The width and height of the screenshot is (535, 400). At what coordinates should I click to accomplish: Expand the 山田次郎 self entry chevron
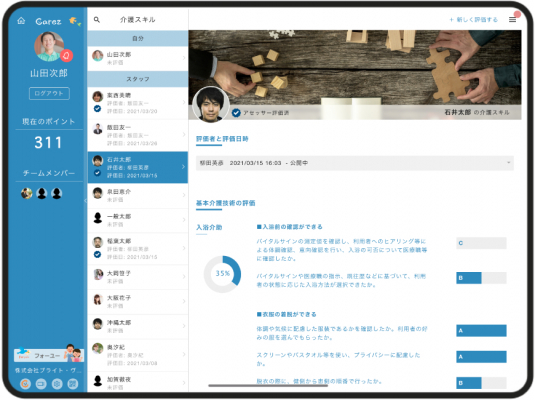point(184,58)
